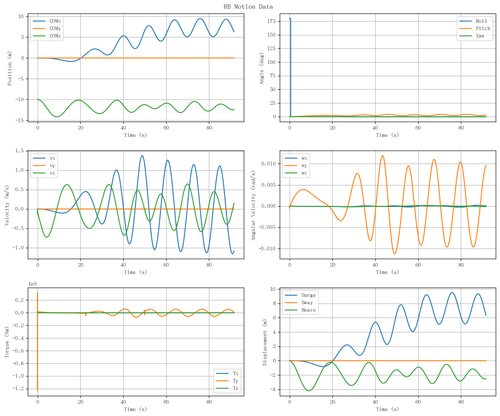Pick the vx legend entry
The width and height of the screenshot is (500, 416).
pos(44,158)
